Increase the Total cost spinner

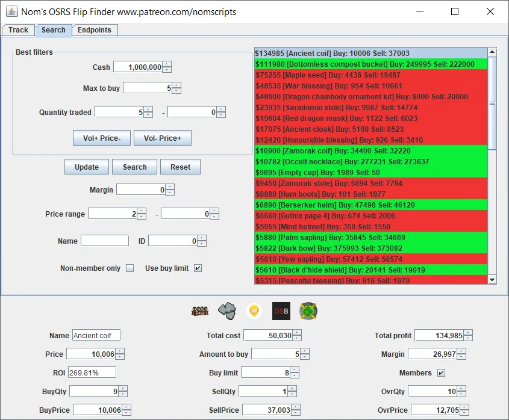[x=297, y=332]
